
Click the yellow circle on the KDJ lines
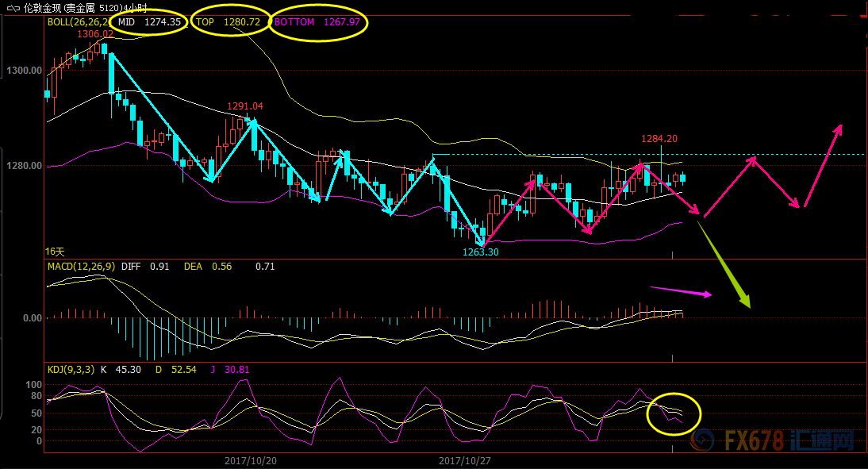(674, 413)
